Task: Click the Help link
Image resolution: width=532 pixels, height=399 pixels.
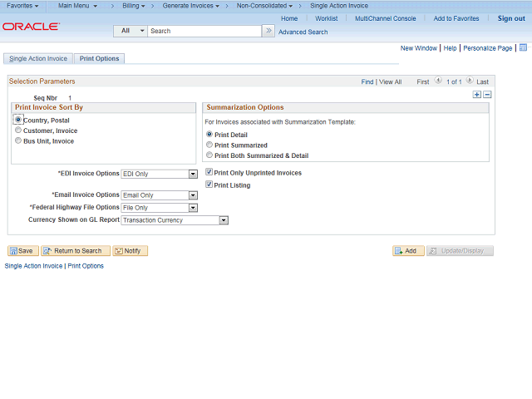Action: point(450,48)
